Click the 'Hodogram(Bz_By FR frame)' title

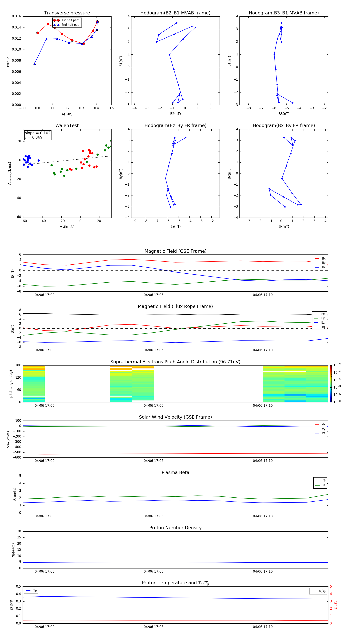(x=175, y=125)
